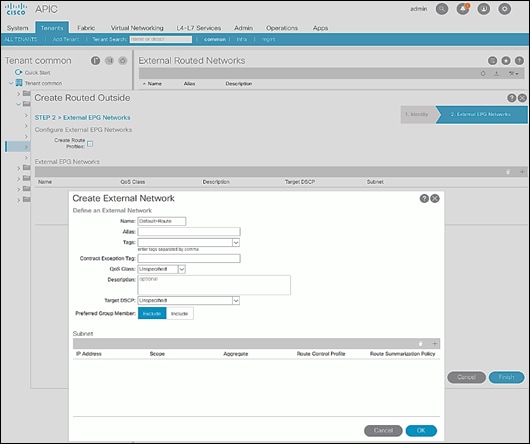
Task: Select the mgmt tenant link
Action: point(268,39)
